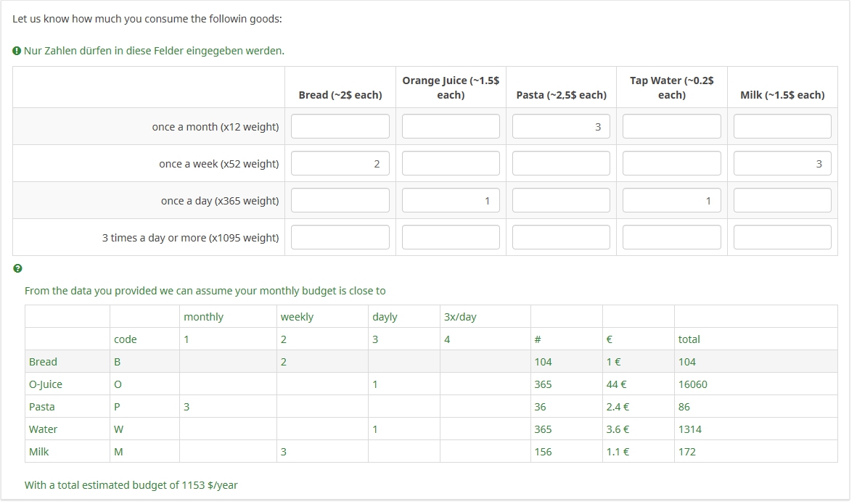Click Bread once a month input field
Image resolution: width=857 pixels, height=504 pixels.
pyautogui.click(x=340, y=126)
